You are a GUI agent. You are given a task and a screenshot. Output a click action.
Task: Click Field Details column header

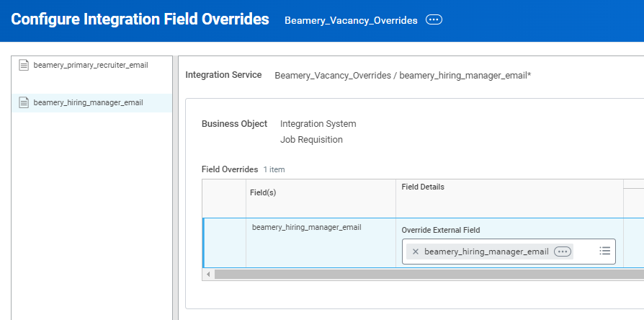tap(423, 187)
